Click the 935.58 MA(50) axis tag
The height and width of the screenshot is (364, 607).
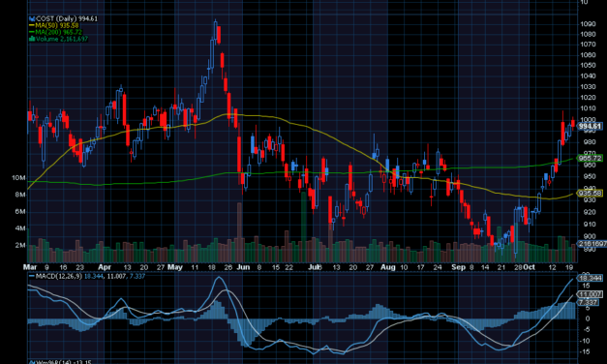(590, 193)
